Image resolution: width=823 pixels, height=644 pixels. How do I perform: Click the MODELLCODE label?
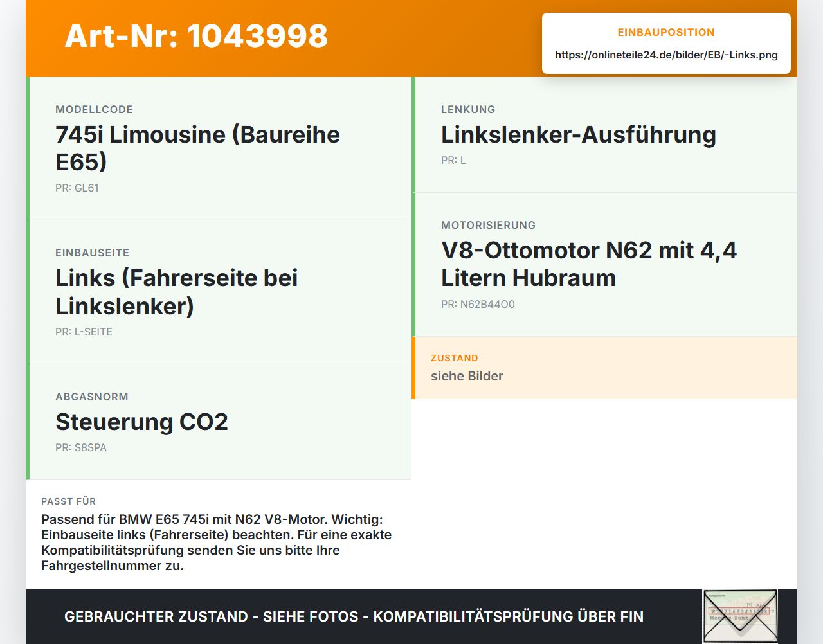[x=94, y=110]
